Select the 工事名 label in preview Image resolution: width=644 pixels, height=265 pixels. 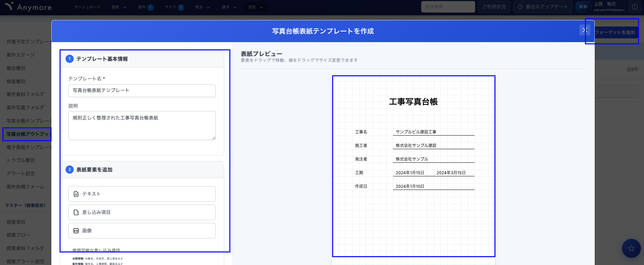(x=361, y=132)
